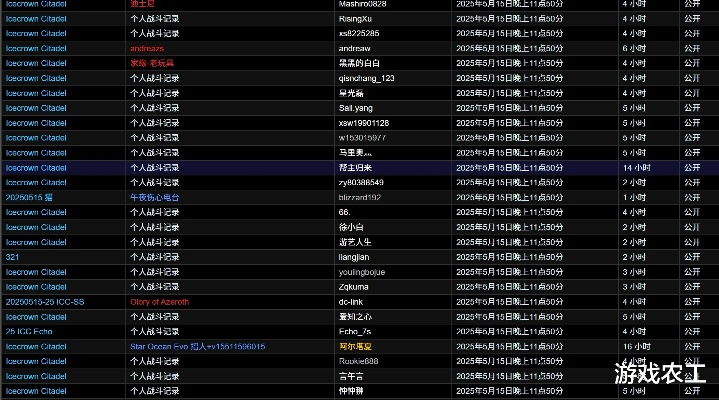
Task: Open Icecrown Citadel report by xs8225285
Action: 36,33
